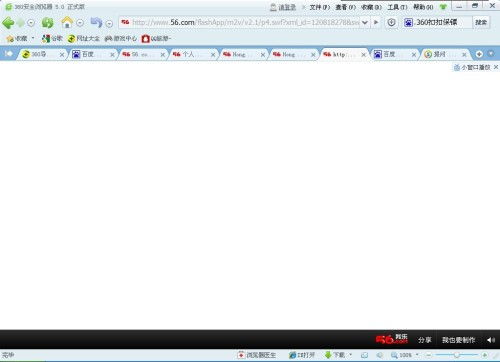Click the download circle icon beside address bar
500x362 pixels.
pyautogui.click(x=392, y=22)
